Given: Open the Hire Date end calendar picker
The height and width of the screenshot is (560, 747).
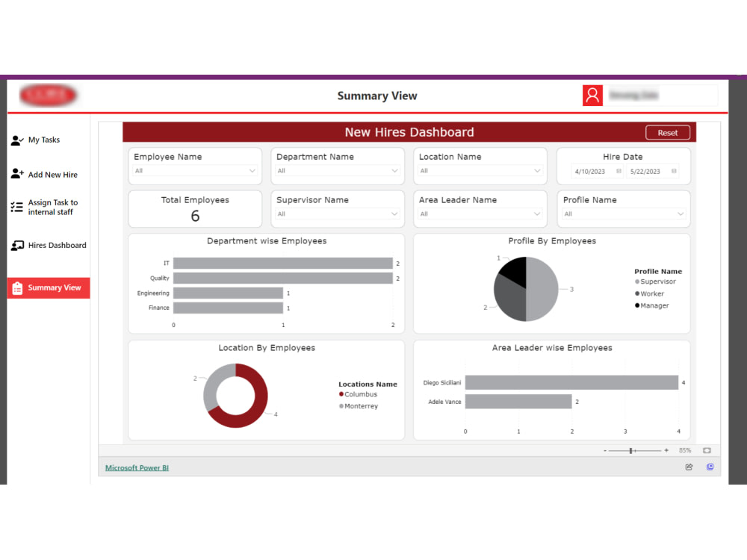Looking at the screenshot, I should tap(674, 171).
